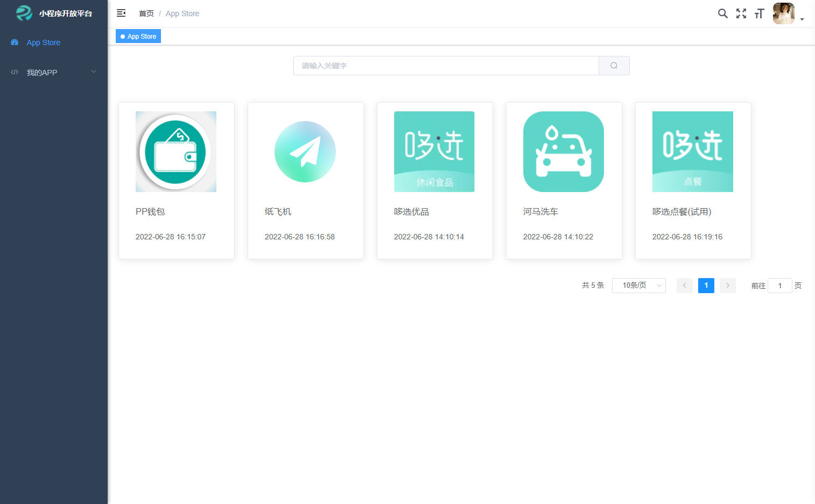Image resolution: width=815 pixels, height=504 pixels.
Task: Open the 纸飞机 paper plane icon
Action: (x=305, y=152)
